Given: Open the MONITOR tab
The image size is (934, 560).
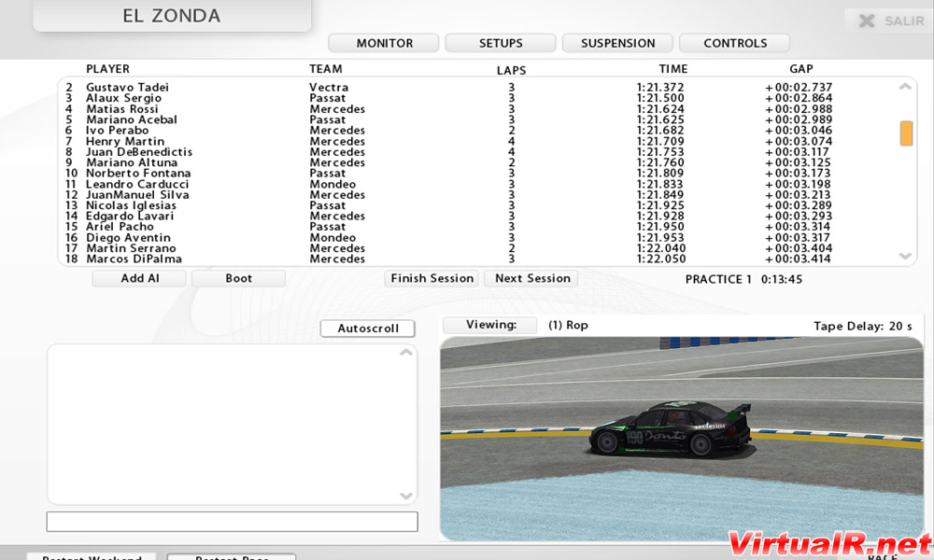Looking at the screenshot, I should pos(384,44).
